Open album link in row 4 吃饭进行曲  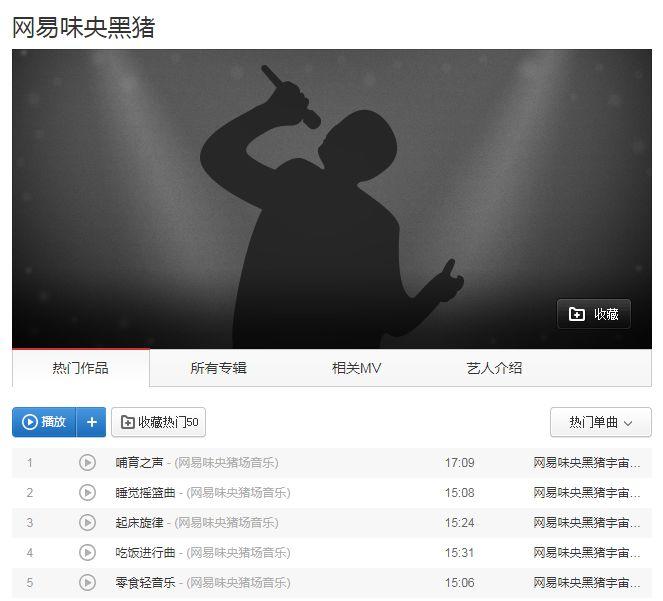point(586,553)
